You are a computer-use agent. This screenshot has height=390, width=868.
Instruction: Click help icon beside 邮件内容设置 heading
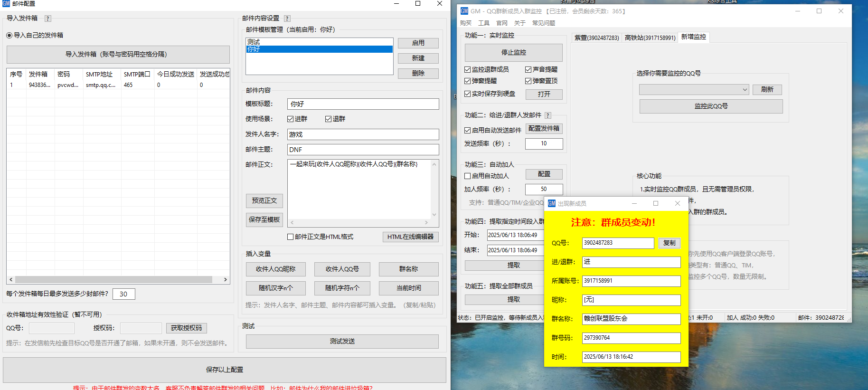point(287,19)
